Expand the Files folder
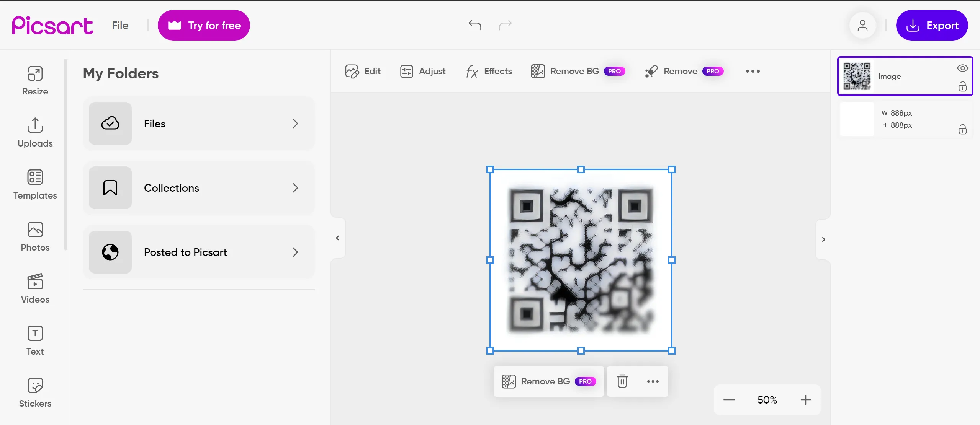Viewport: 980px width, 425px height. 198,124
